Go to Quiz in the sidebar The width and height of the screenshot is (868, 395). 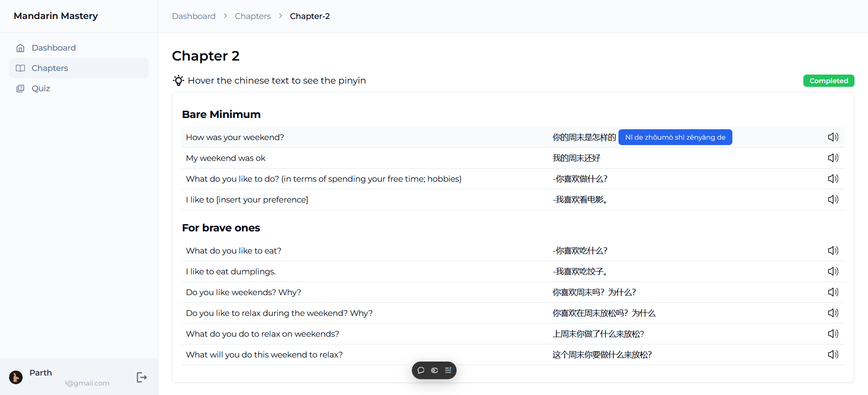tap(41, 89)
